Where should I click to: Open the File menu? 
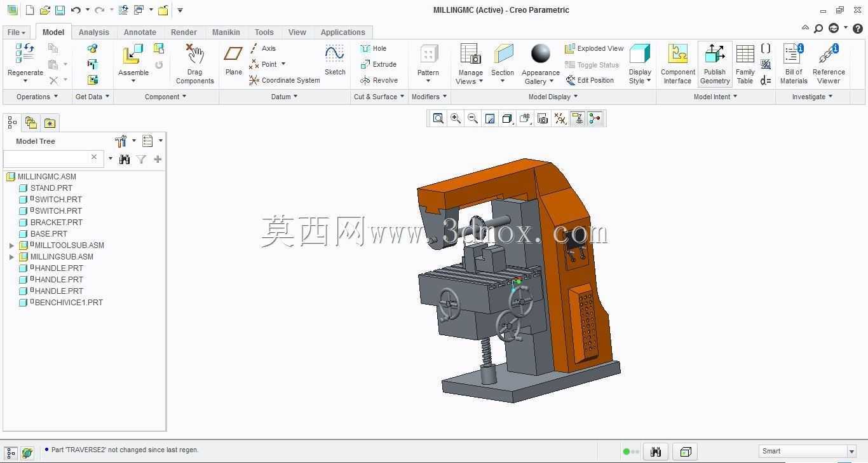click(16, 32)
